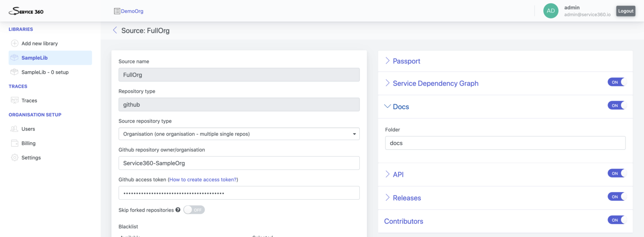Click the Github repository owner field
The height and width of the screenshot is (237, 644).
pyautogui.click(x=239, y=163)
